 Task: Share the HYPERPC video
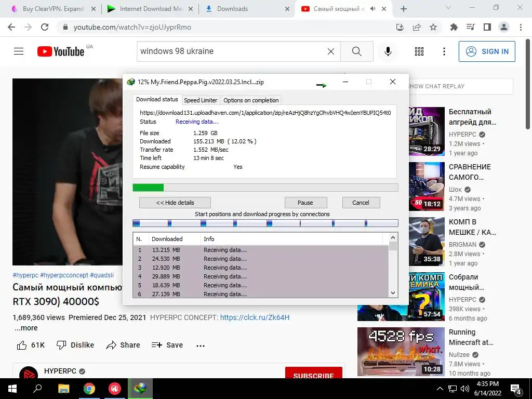[123, 345]
